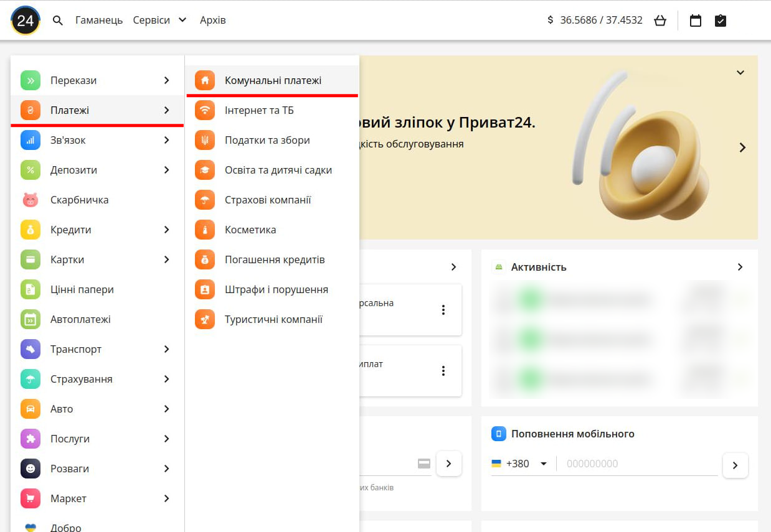Image resolution: width=771 pixels, height=532 pixels.
Task: Click the mobile top-up submit arrow button
Action: [735, 465]
